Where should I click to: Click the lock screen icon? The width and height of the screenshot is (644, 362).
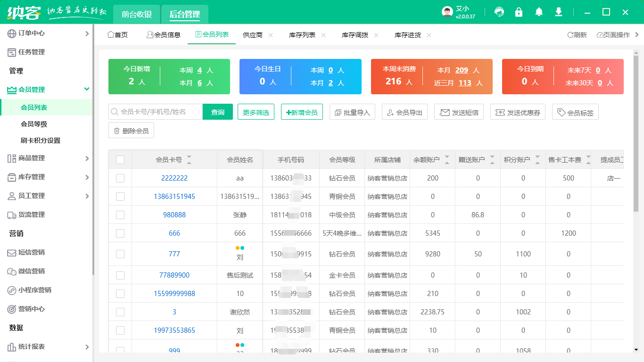click(x=519, y=12)
